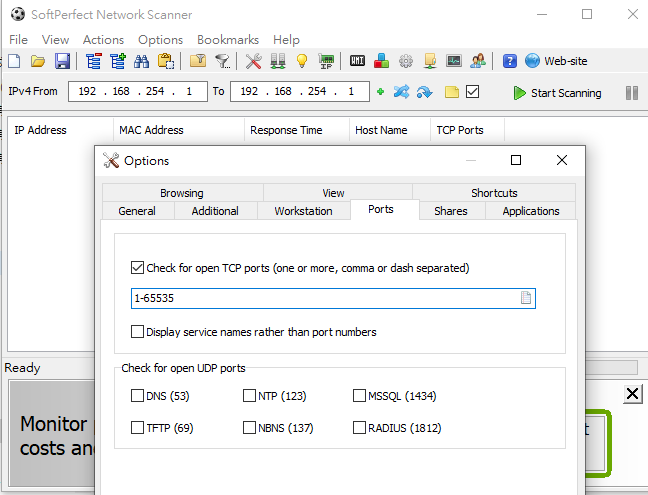Open program options via wrench icon
Viewport: 648px width, 495px height.
tap(253, 61)
